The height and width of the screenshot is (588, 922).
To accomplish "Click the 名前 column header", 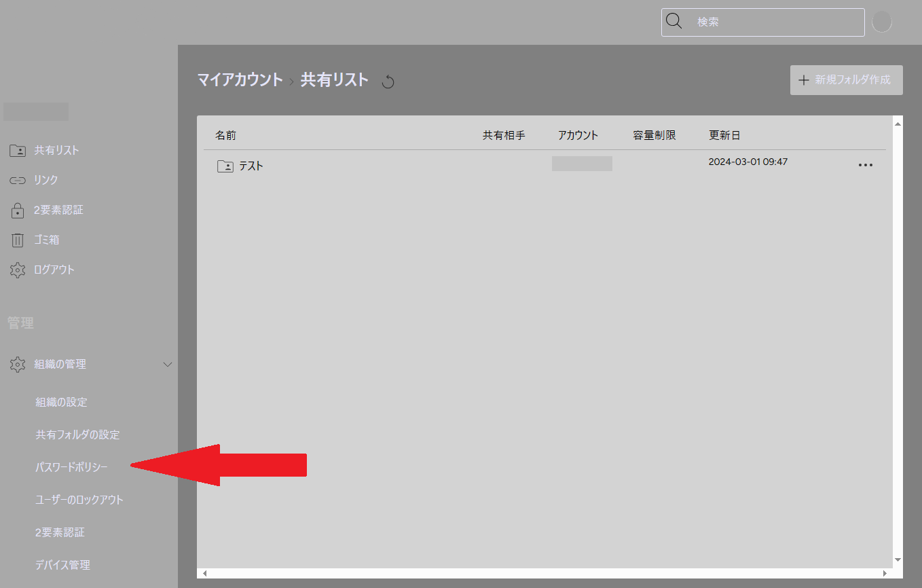I will pyautogui.click(x=226, y=135).
